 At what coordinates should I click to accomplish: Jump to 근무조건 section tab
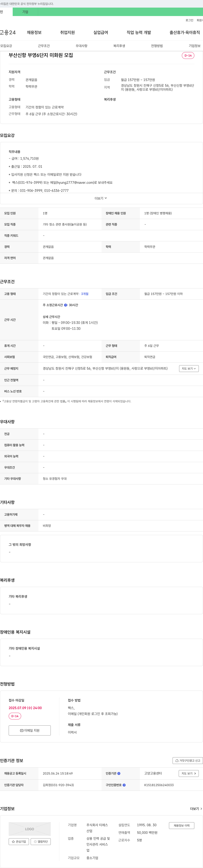[44, 46]
